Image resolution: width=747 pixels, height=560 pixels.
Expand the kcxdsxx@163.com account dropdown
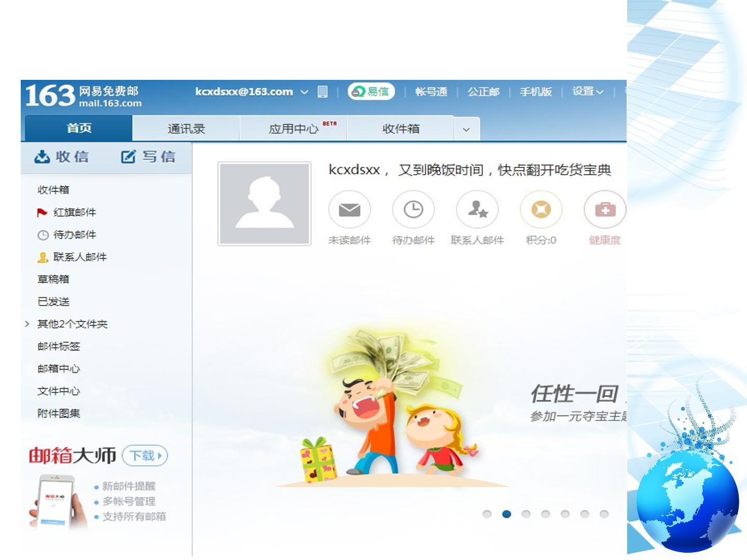point(305,92)
